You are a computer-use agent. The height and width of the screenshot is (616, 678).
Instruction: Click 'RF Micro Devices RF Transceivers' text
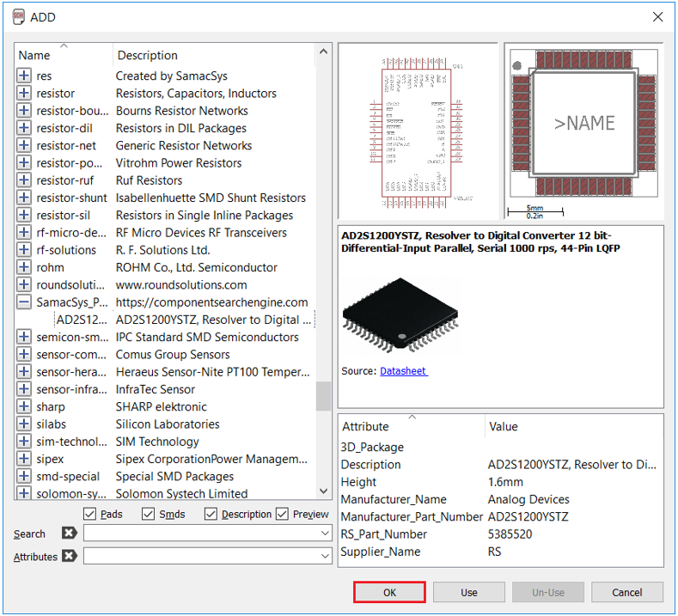201,233
